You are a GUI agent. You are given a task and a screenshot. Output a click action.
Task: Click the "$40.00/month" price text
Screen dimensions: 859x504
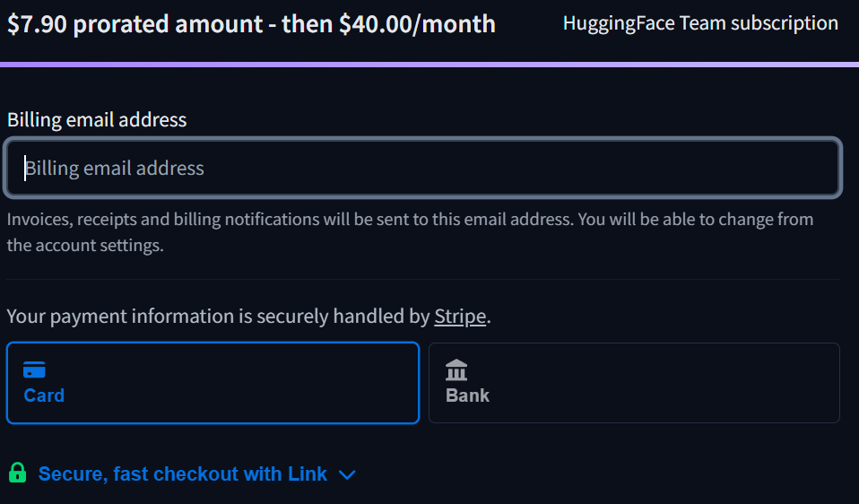tap(417, 24)
